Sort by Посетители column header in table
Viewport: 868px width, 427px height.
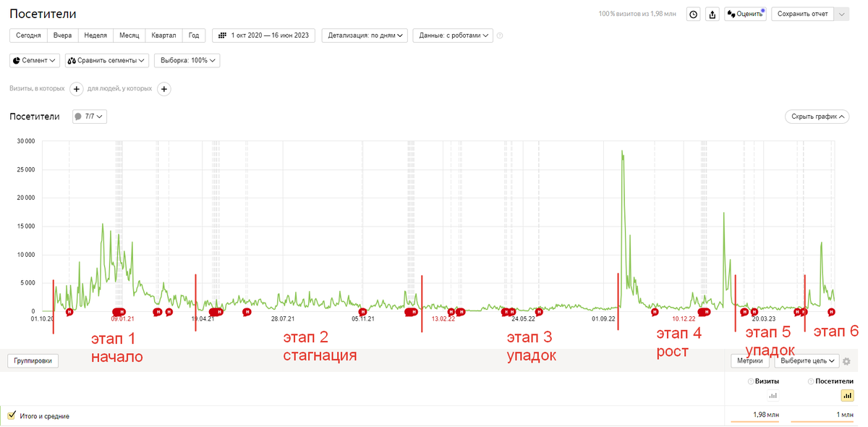coord(835,381)
